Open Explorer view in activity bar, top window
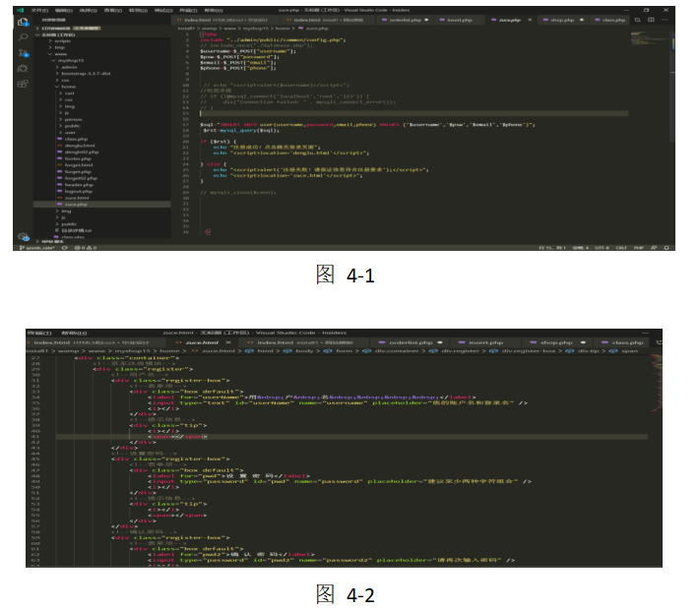700x611 pixels. [x=23, y=22]
